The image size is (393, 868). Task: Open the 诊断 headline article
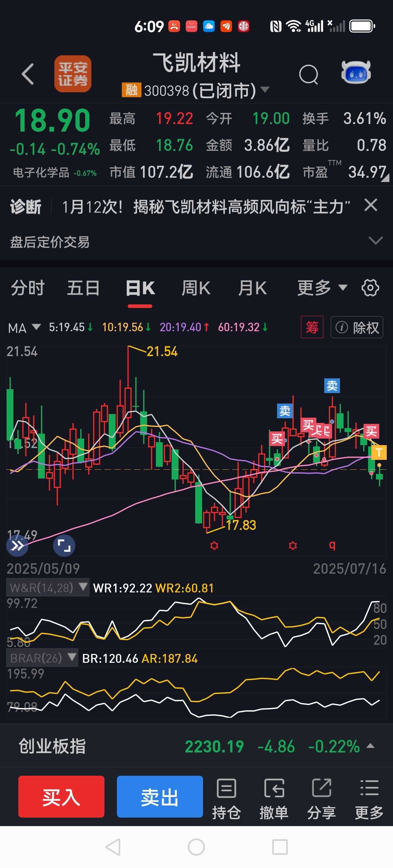tap(206, 207)
